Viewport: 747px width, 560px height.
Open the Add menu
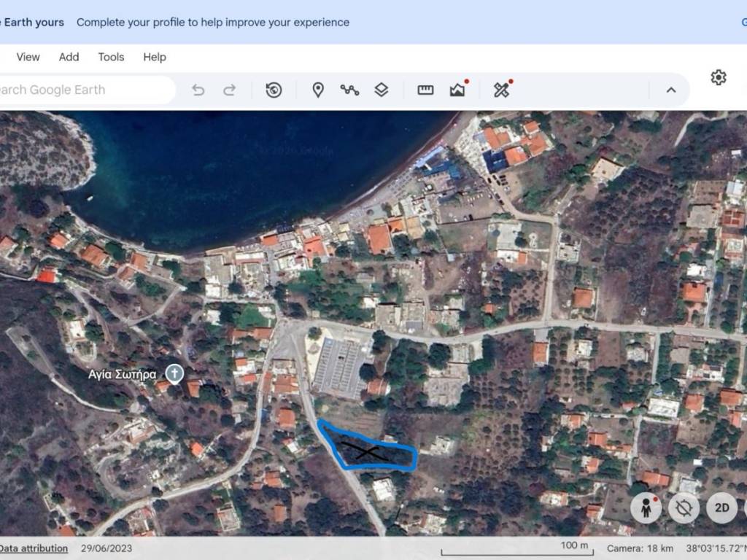tap(69, 57)
